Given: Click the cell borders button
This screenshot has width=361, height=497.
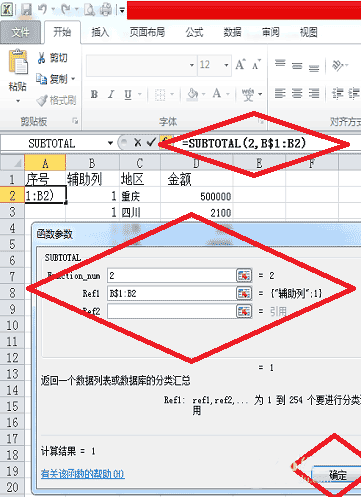Looking at the screenshot, I should [160, 95].
